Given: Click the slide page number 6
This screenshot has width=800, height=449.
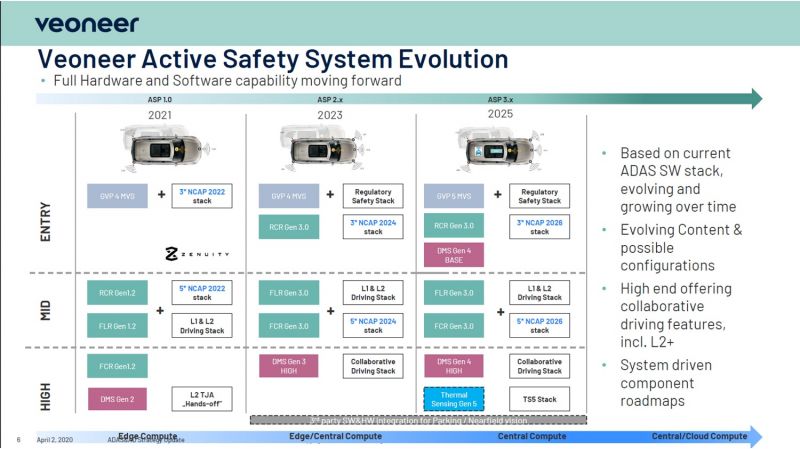Looking at the screenshot, I should pyautogui.click(x=18, y=439).
